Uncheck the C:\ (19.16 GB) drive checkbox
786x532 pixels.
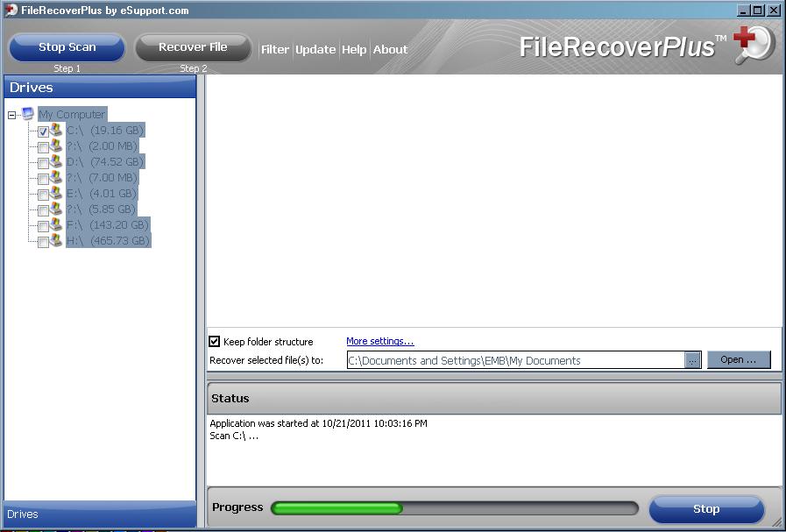click(43, 131)
